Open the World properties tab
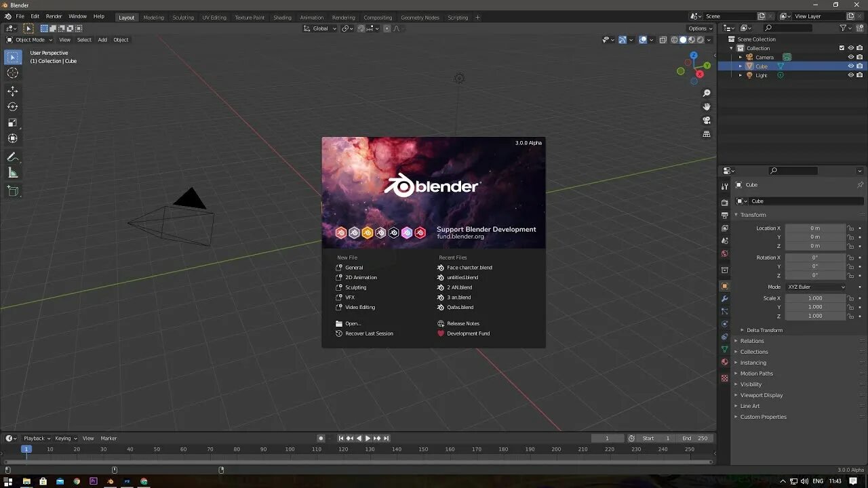 (724, 253)
